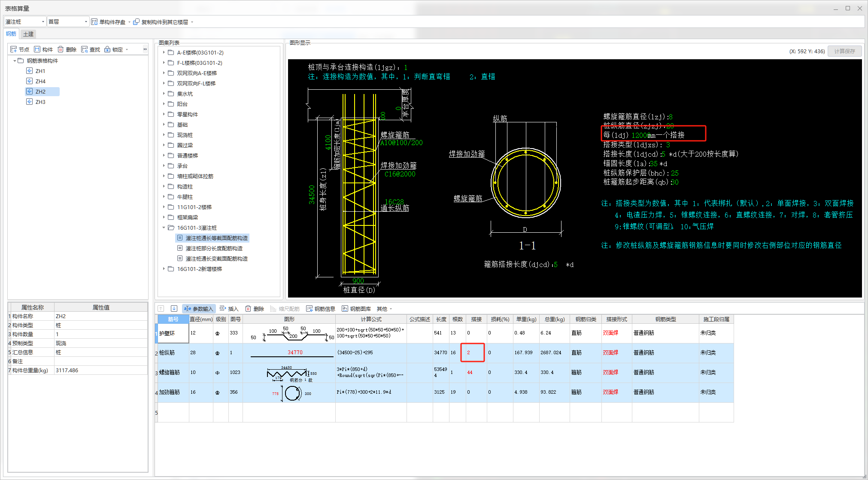The height and width of the screenshot is (480, 868).
Task: Click the 搭接形式 column header
Action: (616, 319)
